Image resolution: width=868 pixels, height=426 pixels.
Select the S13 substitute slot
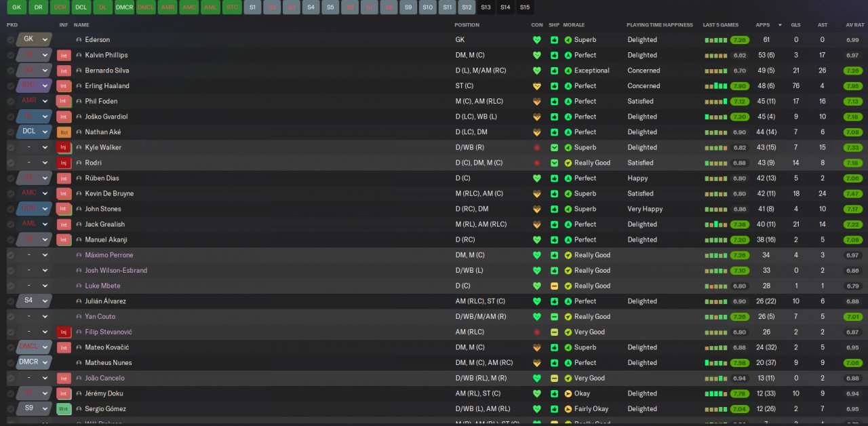click(486, 7)
